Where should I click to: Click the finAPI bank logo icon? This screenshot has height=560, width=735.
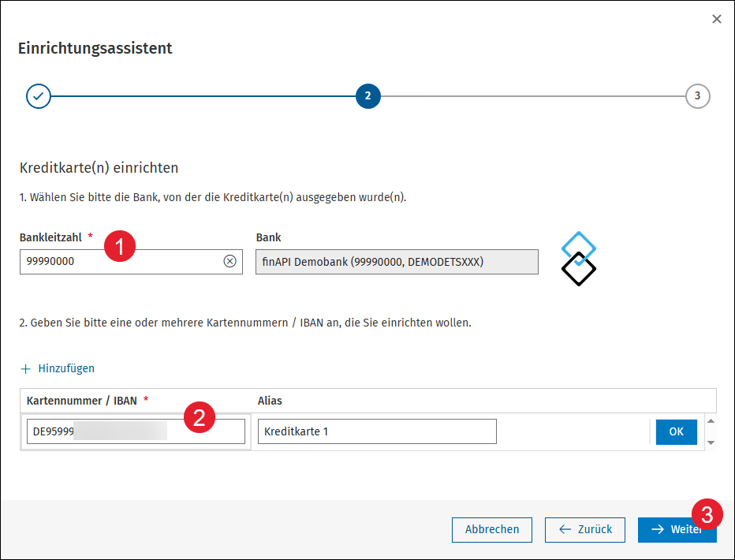(x=578, y=258)
